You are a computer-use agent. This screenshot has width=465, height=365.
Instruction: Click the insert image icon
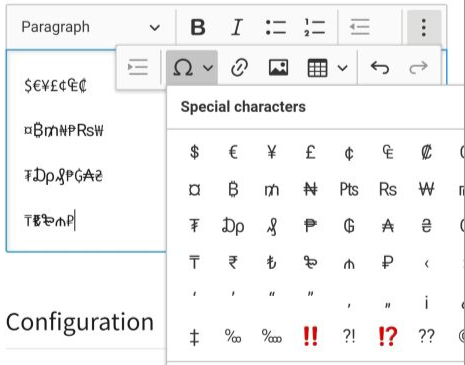(278, 68)
